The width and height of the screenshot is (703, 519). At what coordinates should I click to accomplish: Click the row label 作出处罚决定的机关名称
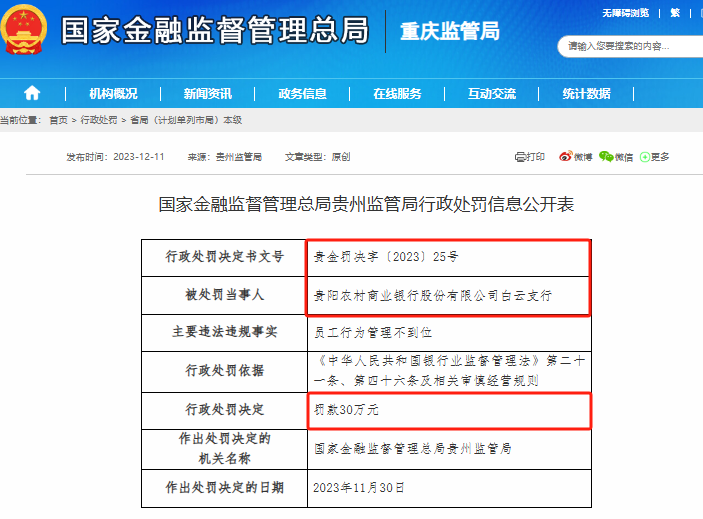click(x=225, y=449)
